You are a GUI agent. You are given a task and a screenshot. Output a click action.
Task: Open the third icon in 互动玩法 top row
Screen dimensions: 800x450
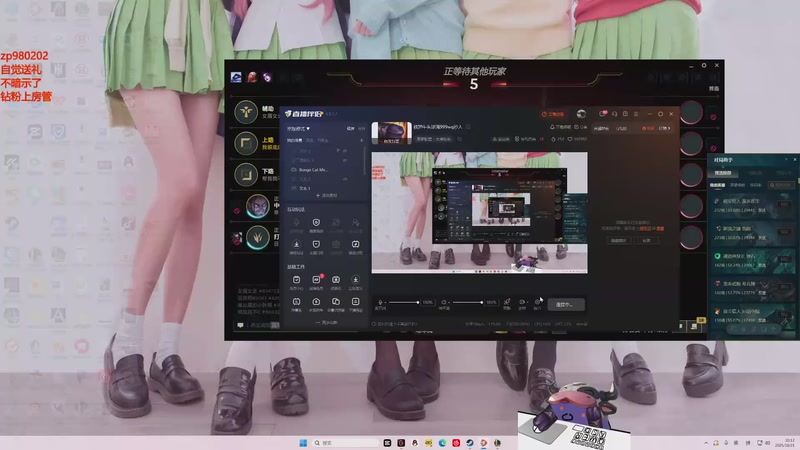pyautogui.click(x=336, y=224)
